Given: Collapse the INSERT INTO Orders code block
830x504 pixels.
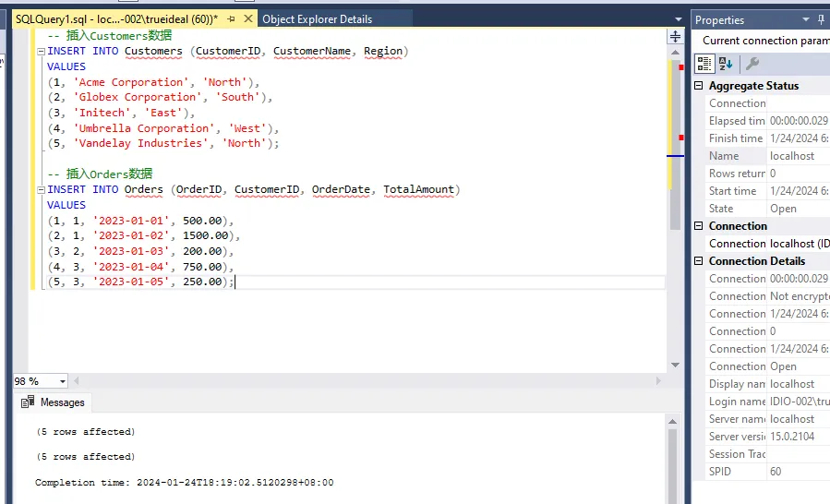Looking at the screenshot, I should point(40,189).
